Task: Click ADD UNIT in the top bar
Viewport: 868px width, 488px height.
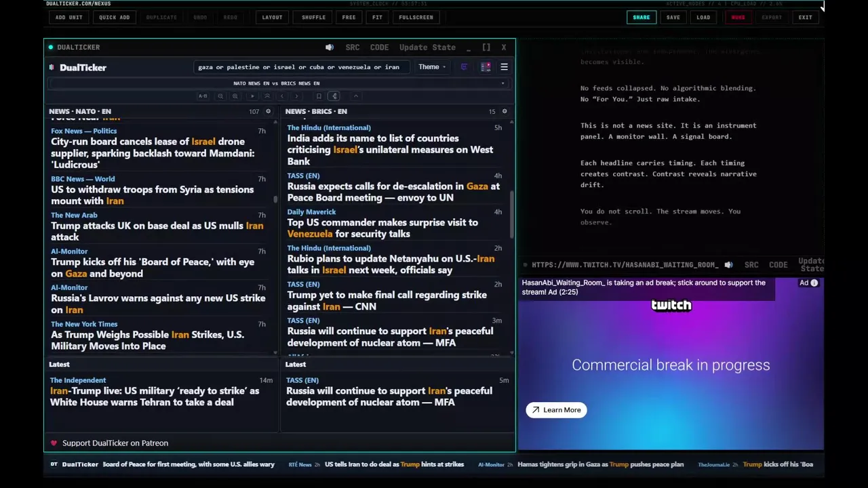Action: (68, 18)
